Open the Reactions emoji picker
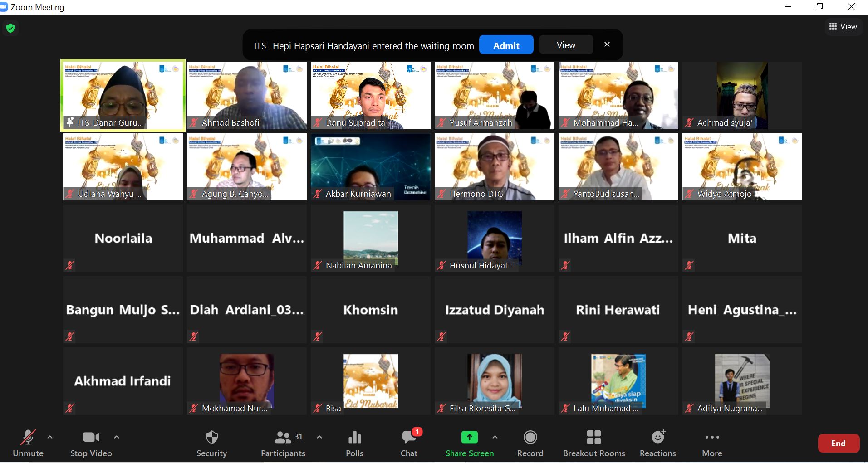Viewport: 868px width, 463px height. [x=658, y=444]
